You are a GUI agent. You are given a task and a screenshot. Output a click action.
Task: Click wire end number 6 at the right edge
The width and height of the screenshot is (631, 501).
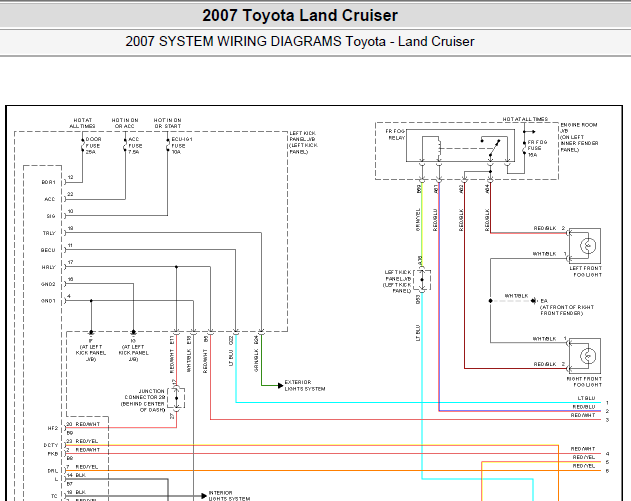tap(607, 471)
